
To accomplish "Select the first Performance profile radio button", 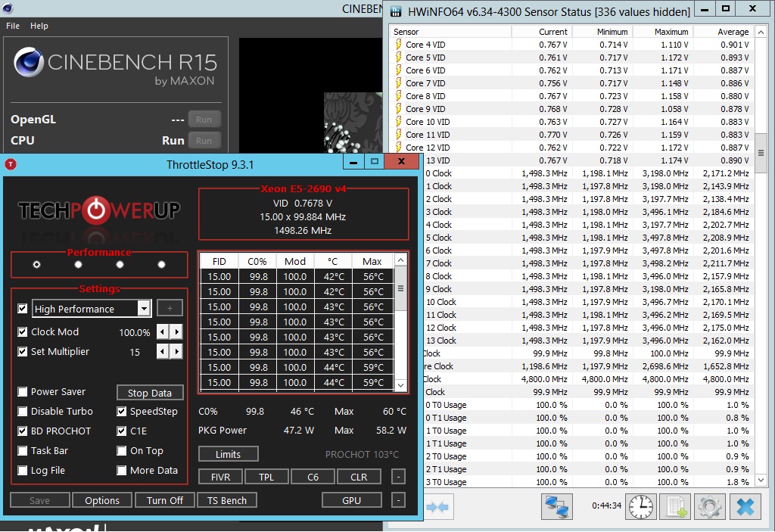I will click(x=36, y=265).
